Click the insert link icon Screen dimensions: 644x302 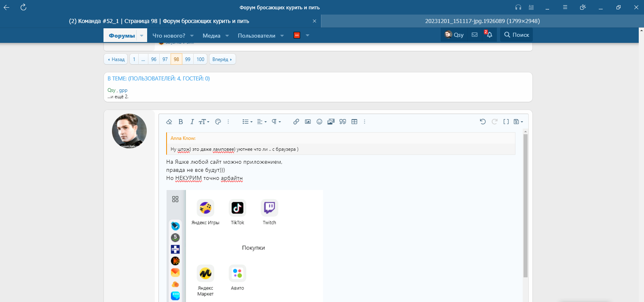tap(296, 122)
